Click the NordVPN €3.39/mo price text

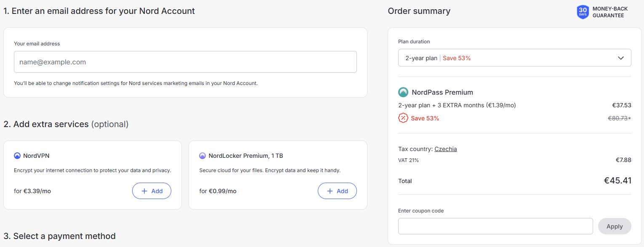(x=32, y=191)
